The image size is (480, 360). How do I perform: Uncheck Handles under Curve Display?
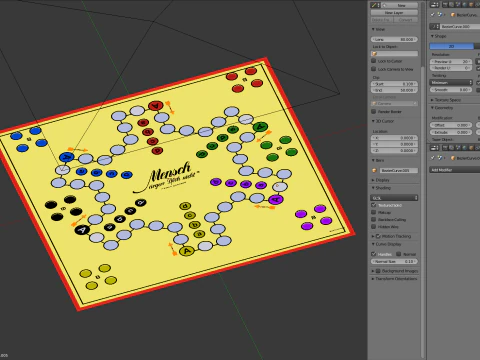click(374, 254)
